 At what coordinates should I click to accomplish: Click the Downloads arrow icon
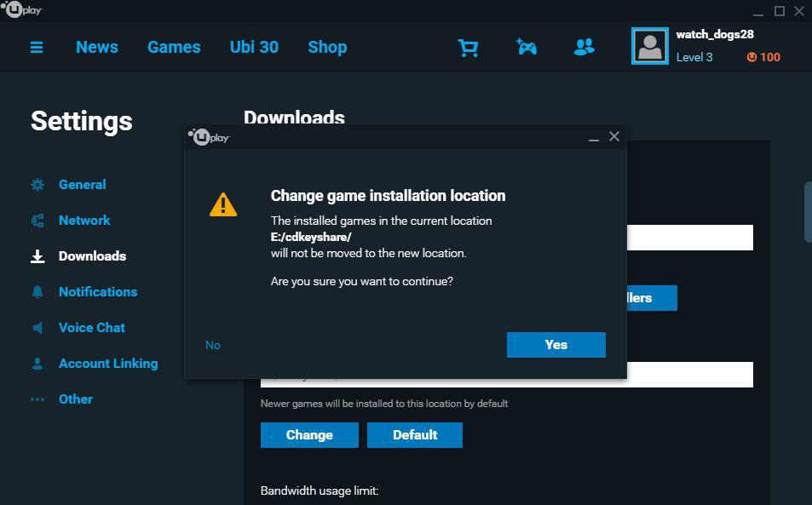36,255
